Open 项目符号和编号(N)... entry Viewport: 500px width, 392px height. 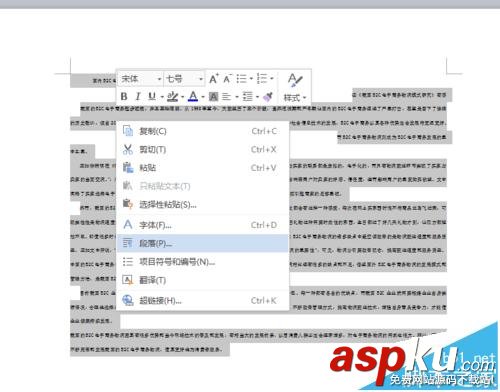tap(203, 262)
